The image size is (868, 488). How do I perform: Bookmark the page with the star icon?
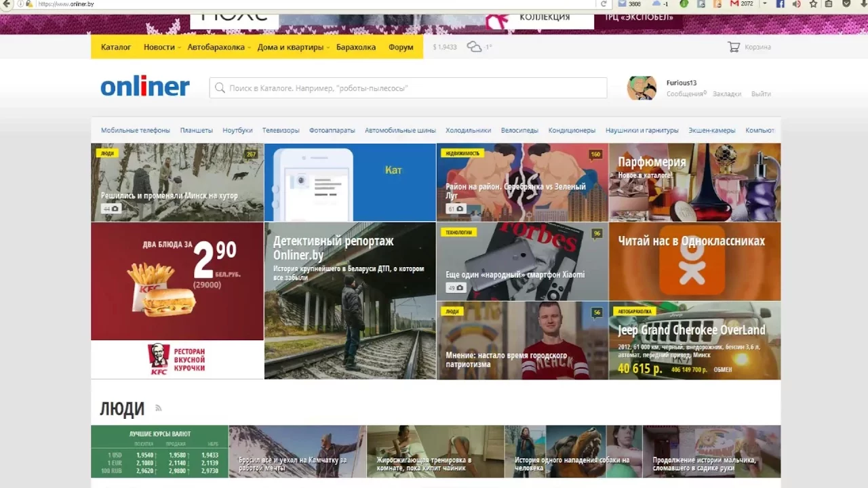pyautogui.click(x=813, y=4)
